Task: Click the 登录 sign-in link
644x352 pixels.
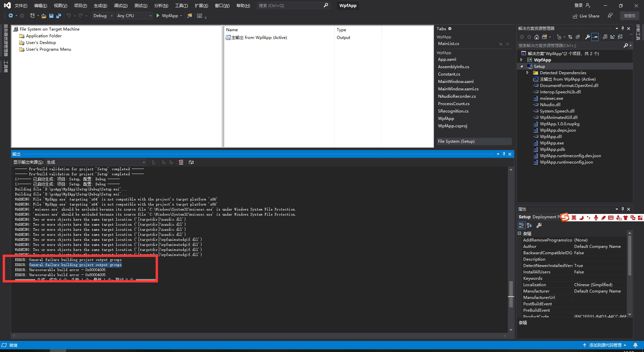Action: click(578, 5)
